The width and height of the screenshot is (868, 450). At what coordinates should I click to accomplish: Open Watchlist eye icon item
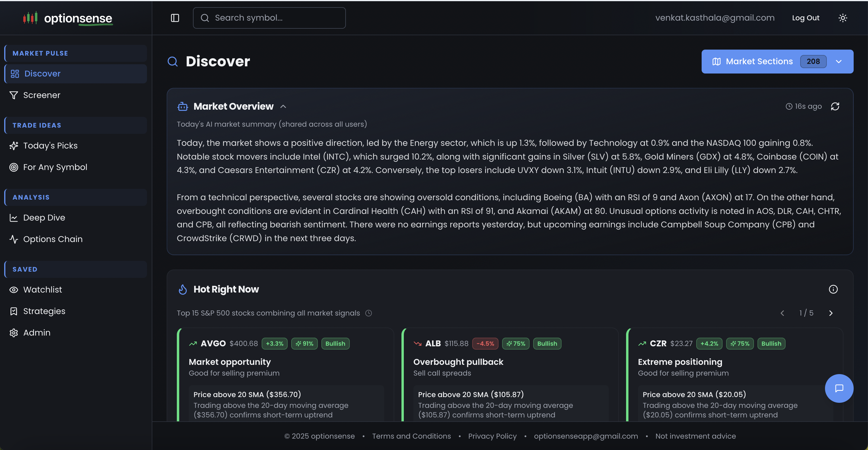(x=14, y=290)
